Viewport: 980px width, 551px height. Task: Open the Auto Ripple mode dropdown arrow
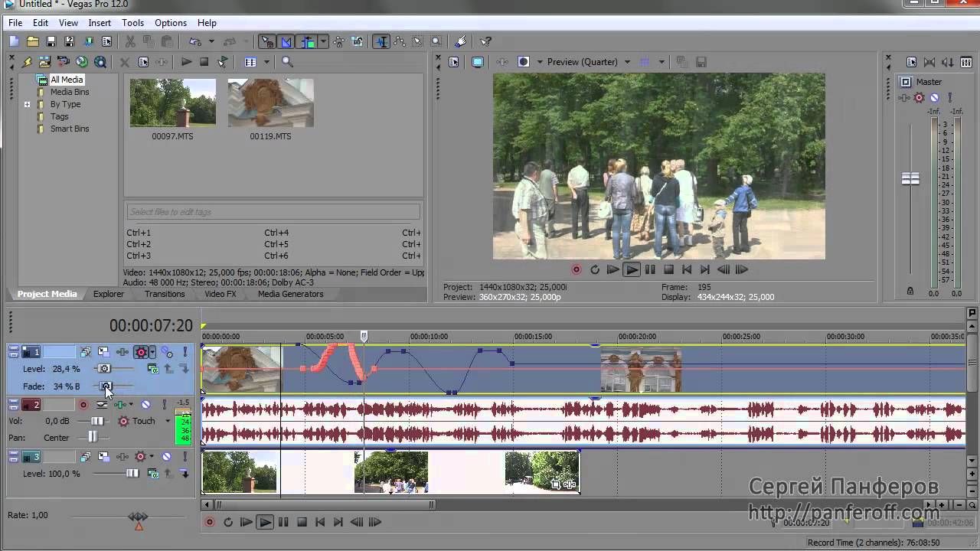(x=323, y=42)
